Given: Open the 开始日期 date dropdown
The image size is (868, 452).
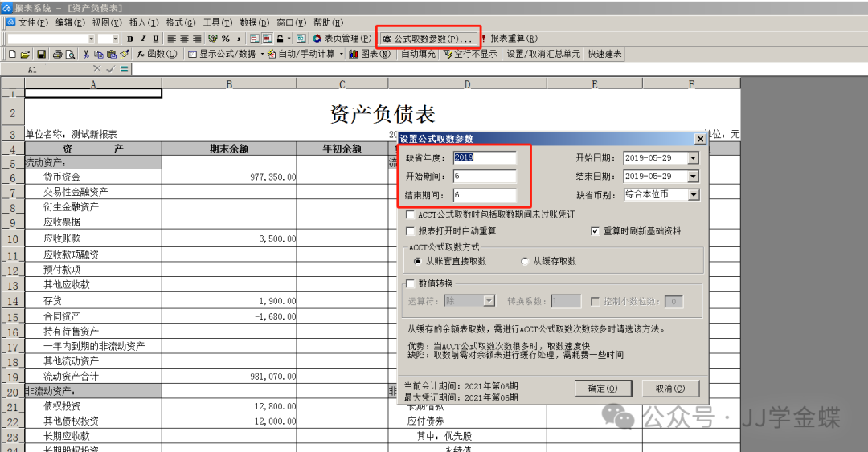Looking at the screenshot, I should point(693,158).
